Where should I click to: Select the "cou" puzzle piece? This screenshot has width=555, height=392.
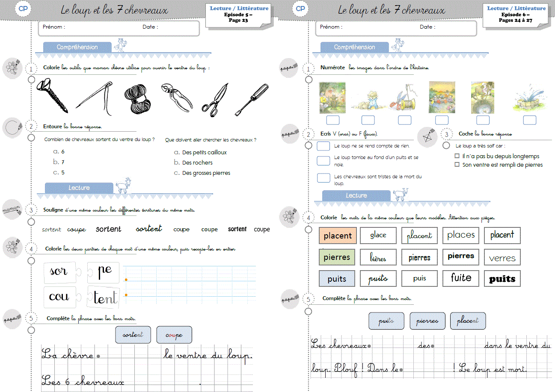click(59, 297)
